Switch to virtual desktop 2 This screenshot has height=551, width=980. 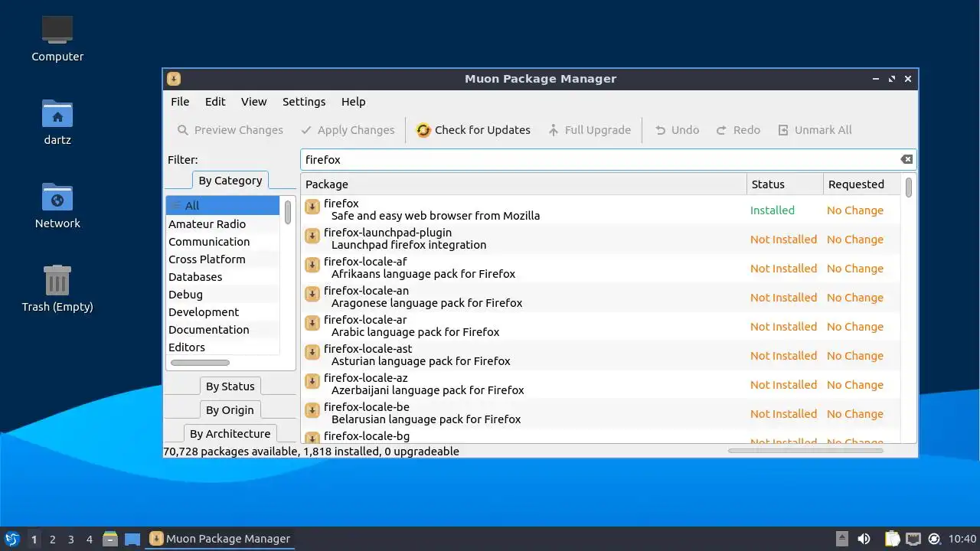click(x=52, y=539)
